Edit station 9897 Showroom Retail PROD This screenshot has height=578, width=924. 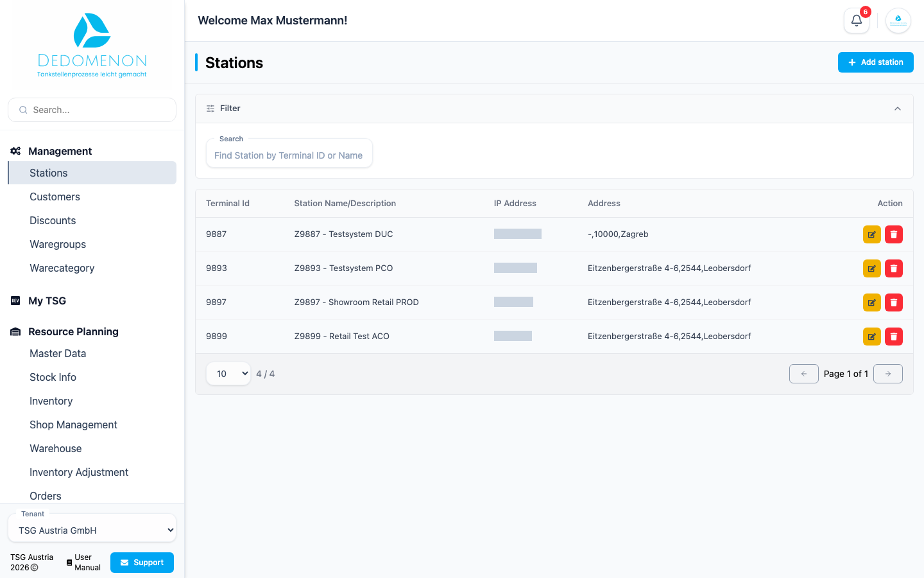(872, 302)
